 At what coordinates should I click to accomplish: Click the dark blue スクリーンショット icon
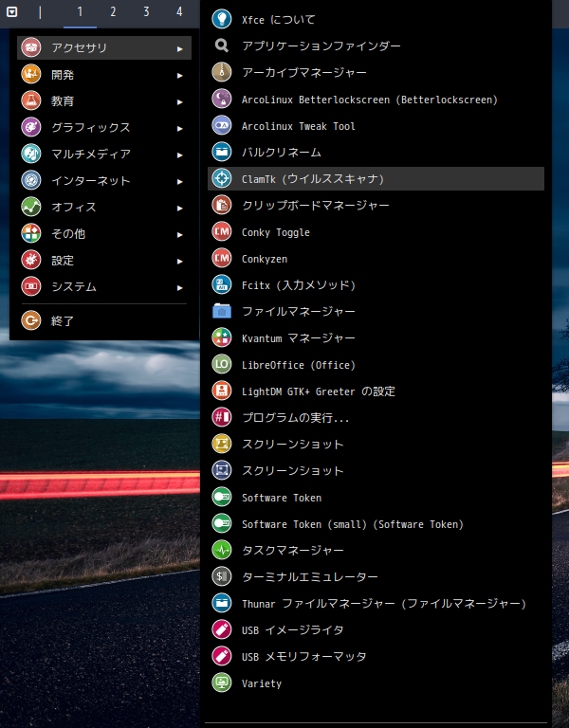(x=222, y=470)
